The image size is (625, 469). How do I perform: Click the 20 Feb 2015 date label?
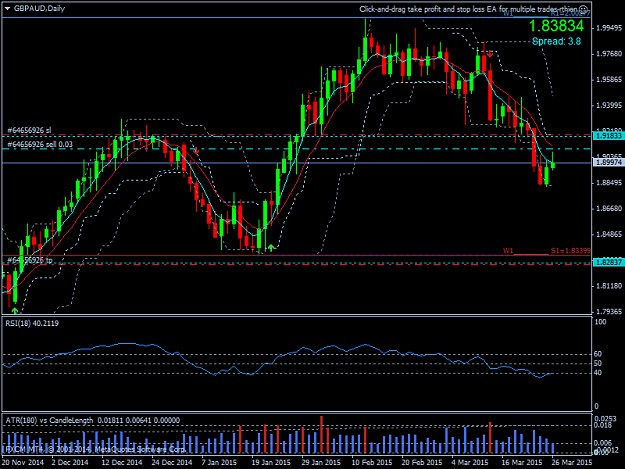coord(422,462)
